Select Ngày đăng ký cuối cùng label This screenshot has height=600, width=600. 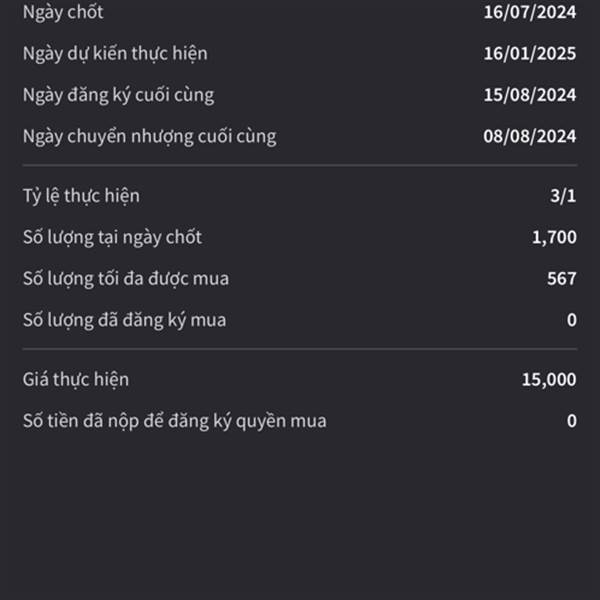118,95
